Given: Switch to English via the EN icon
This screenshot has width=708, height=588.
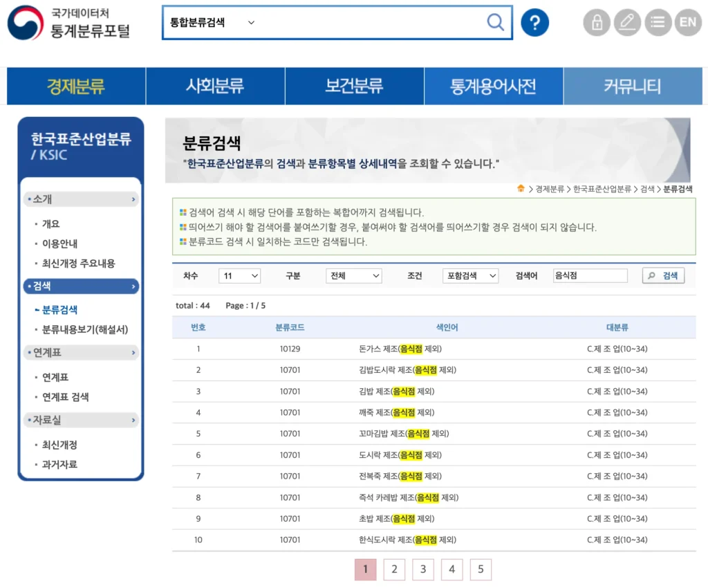Looking at the screenshot, I should tap(688, 22).
